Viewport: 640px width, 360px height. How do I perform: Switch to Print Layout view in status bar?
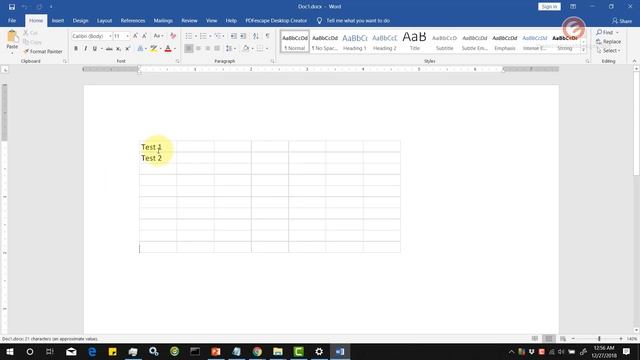[x=549, y=338]
